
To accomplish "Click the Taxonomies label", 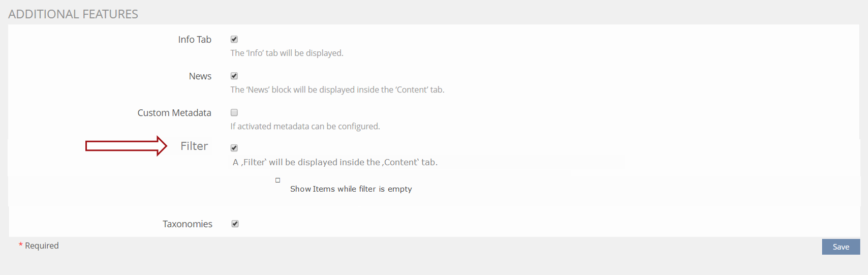I will pyautogui.click(x=188, y=224).
